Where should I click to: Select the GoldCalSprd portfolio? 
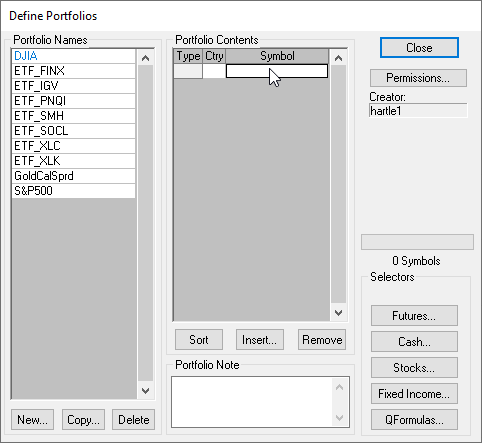point(74,176)
